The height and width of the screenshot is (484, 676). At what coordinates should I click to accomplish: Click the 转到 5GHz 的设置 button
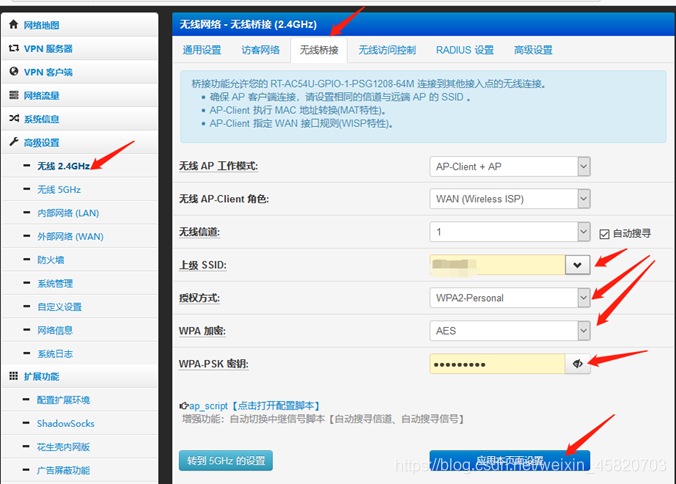[x=226, y=461]
